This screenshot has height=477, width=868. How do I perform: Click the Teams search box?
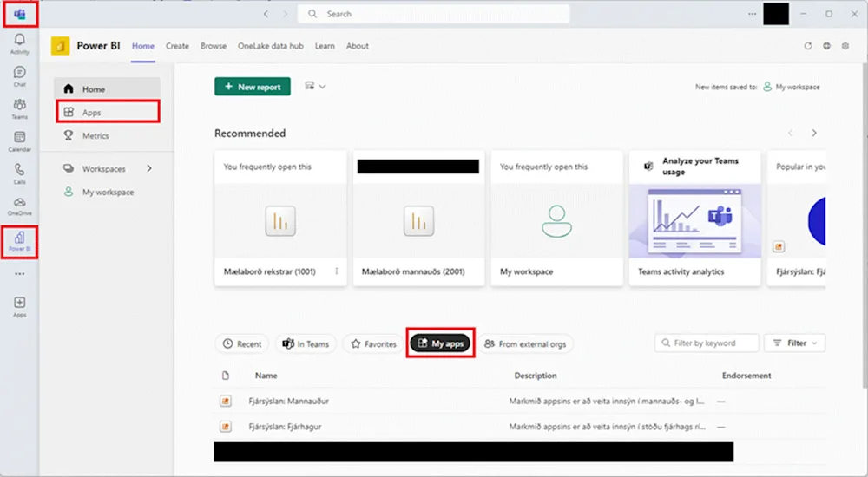(433, 14)
